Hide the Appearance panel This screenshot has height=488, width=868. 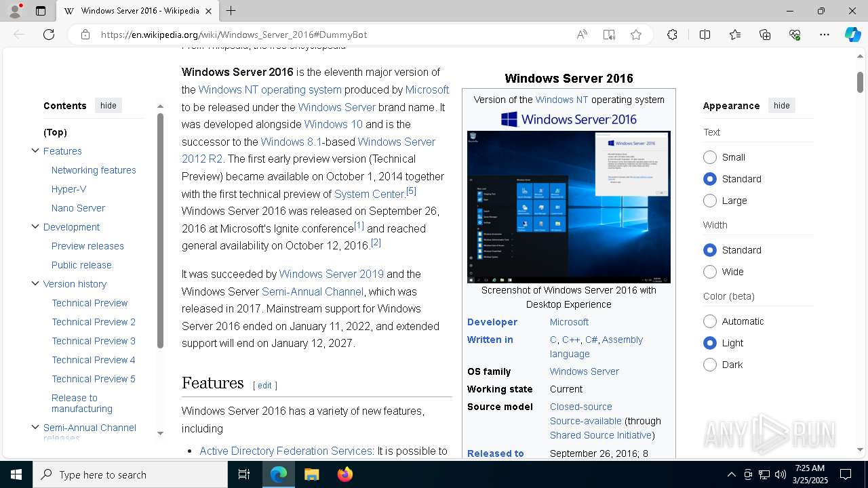pyautogui.click(x=782, y=105)
